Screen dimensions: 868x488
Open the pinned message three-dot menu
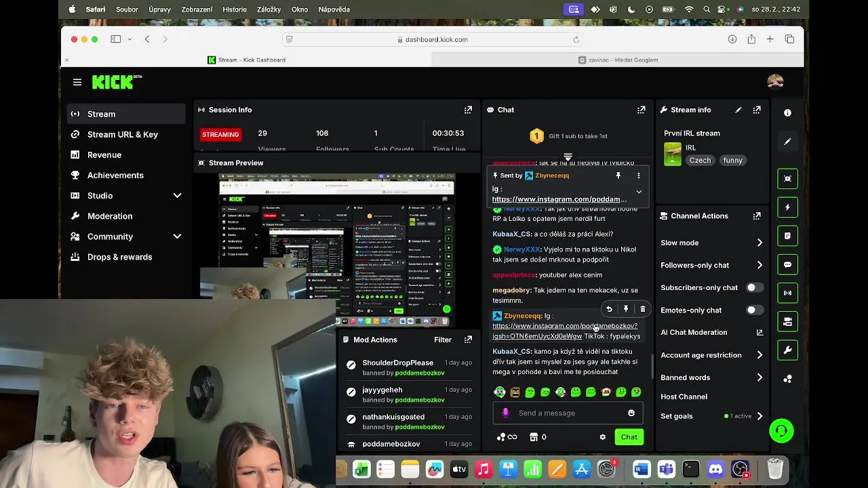pyautogui.click(x=638, y=176)
